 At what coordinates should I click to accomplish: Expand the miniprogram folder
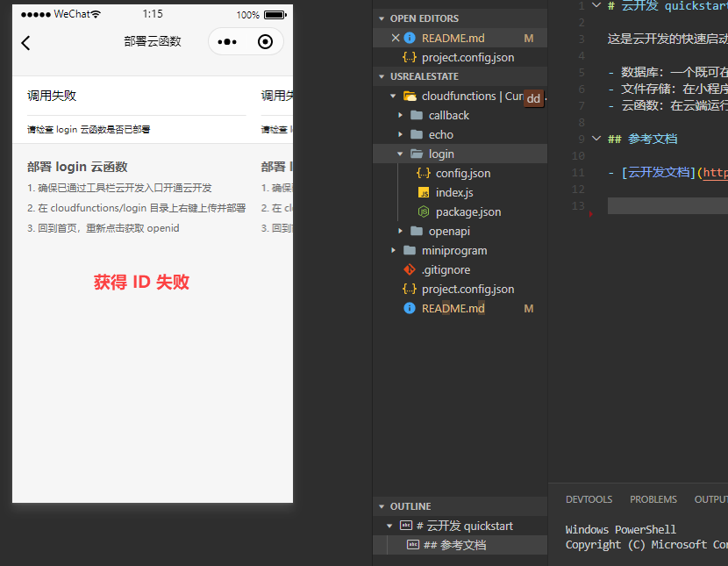[x=392, y=250]
